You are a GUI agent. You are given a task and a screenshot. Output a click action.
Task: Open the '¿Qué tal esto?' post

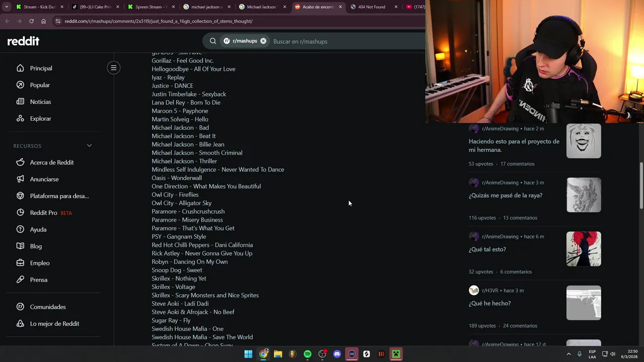pyautogui.click(x=487, y=249)
